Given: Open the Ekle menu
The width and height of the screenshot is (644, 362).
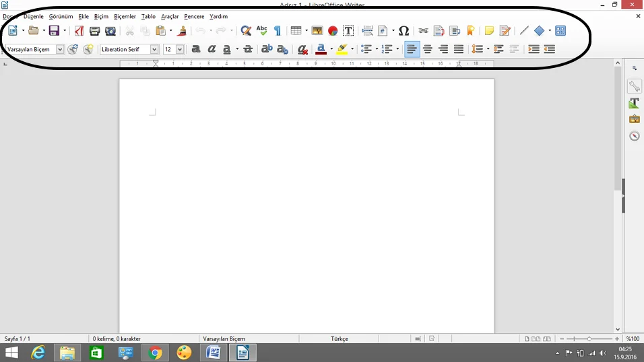Looking at the screenshot, I should [84, 16].
